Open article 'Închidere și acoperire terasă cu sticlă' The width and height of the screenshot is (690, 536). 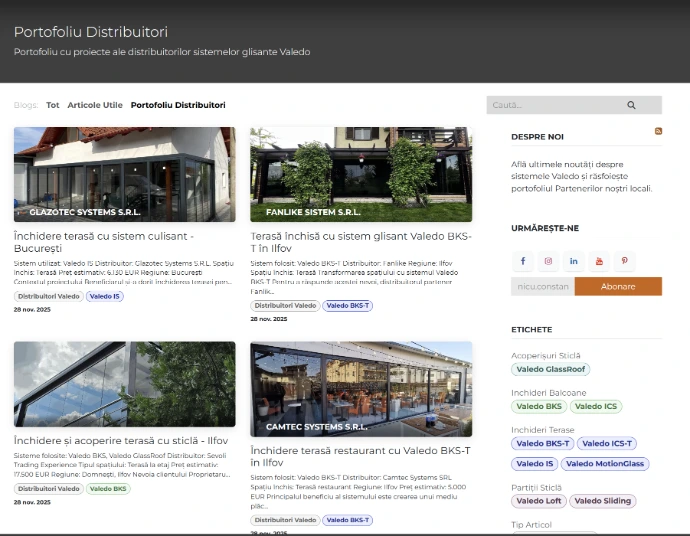tap(121, 440)
